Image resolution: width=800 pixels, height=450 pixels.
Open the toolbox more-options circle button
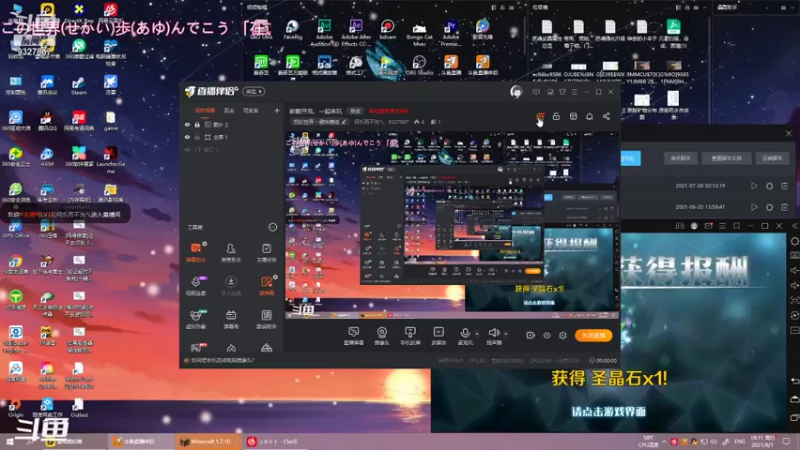(273, 227)
